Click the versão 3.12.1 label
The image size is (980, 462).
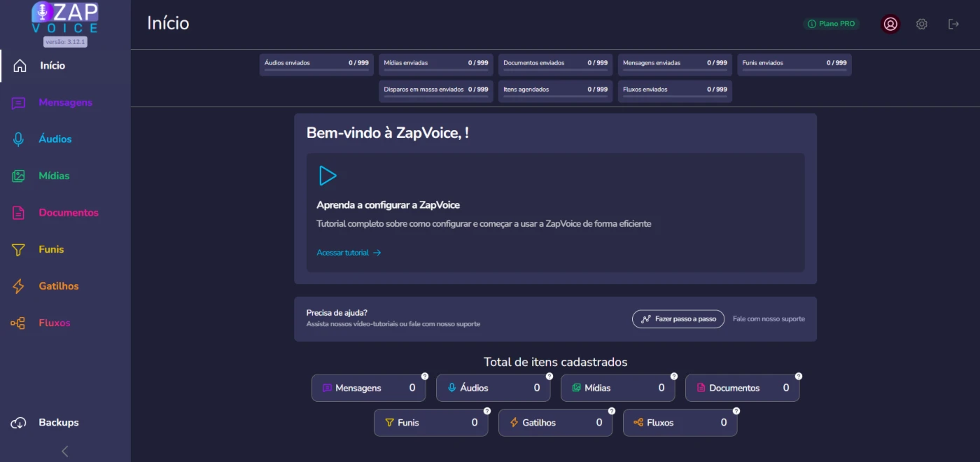pyautogui.click(x=65, y=42)
